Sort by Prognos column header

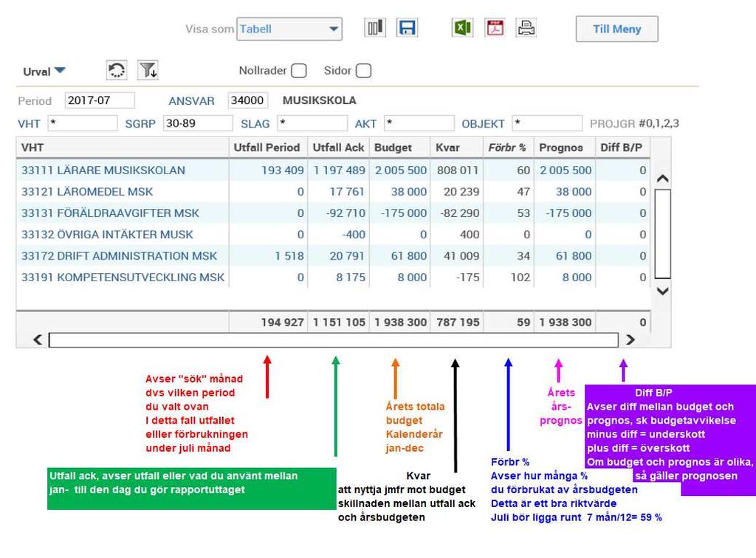[x=561, y=148]
